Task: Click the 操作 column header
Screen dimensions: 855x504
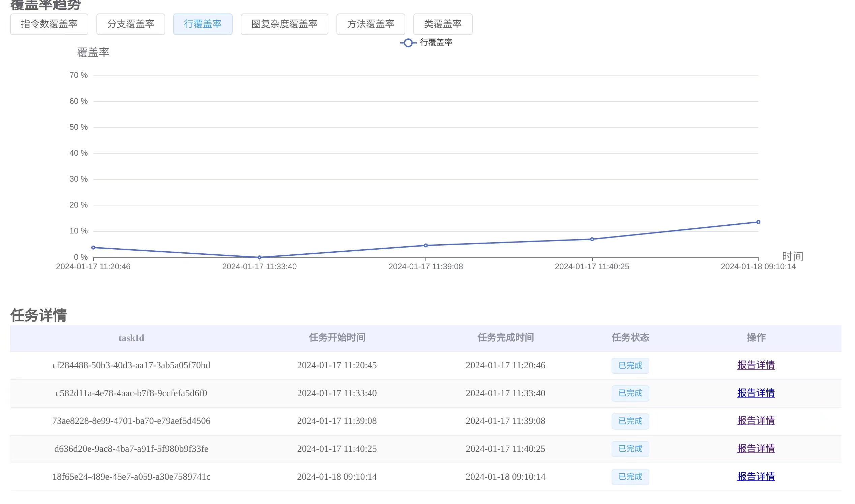Action: (756, 338)
